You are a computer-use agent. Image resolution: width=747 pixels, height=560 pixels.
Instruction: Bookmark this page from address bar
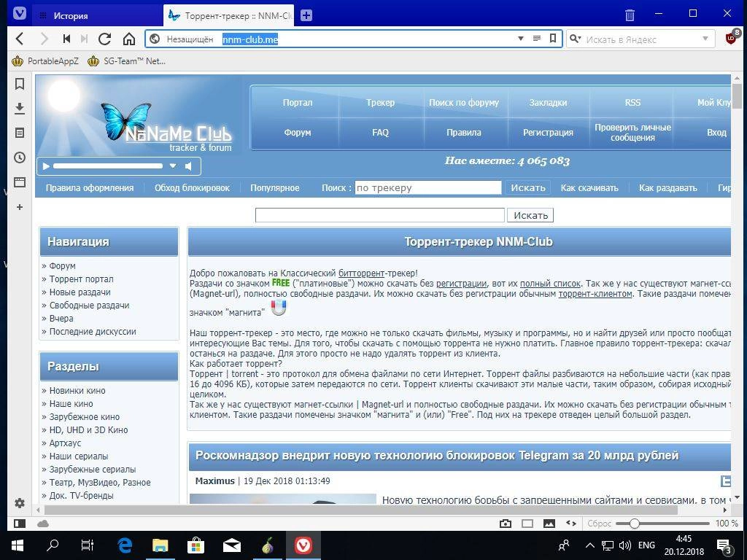553,38
